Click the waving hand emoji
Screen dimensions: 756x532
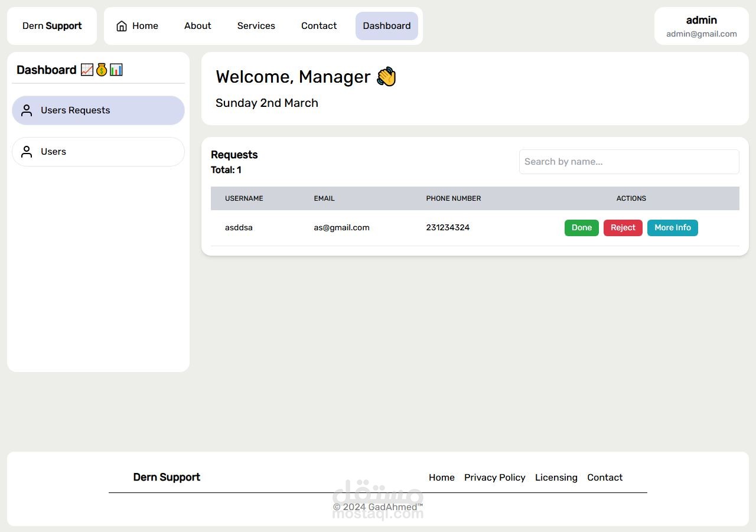coord(387,77)
